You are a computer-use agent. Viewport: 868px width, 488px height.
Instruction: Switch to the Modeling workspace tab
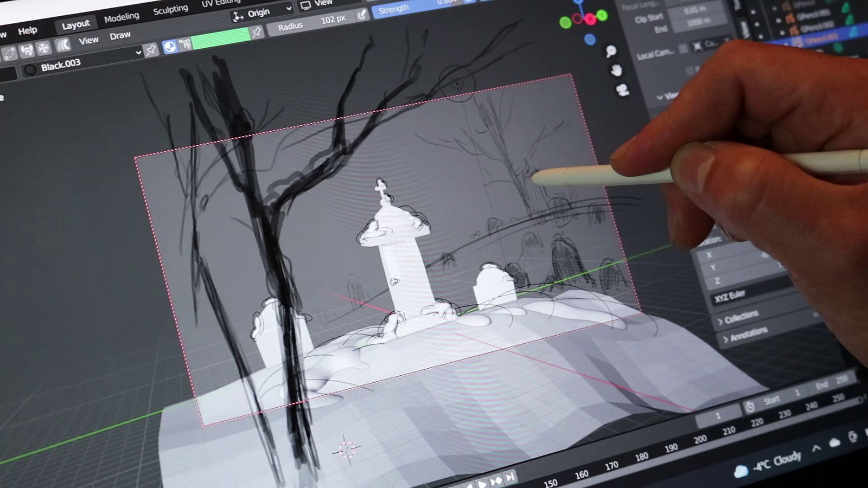(x=122, y=17)
